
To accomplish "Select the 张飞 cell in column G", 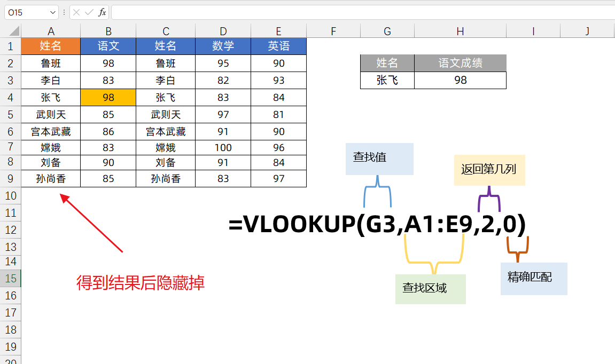I will (x=387, y=80).
